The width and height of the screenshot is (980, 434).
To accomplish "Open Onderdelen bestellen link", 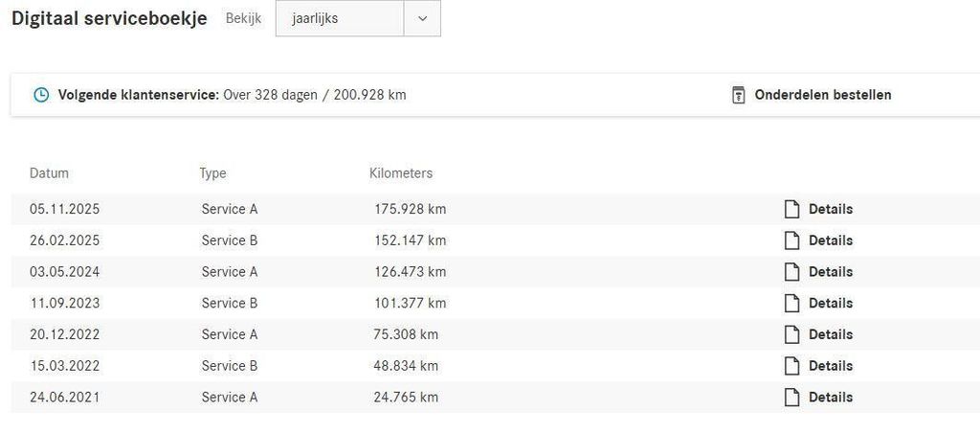I will click(822, 95).
